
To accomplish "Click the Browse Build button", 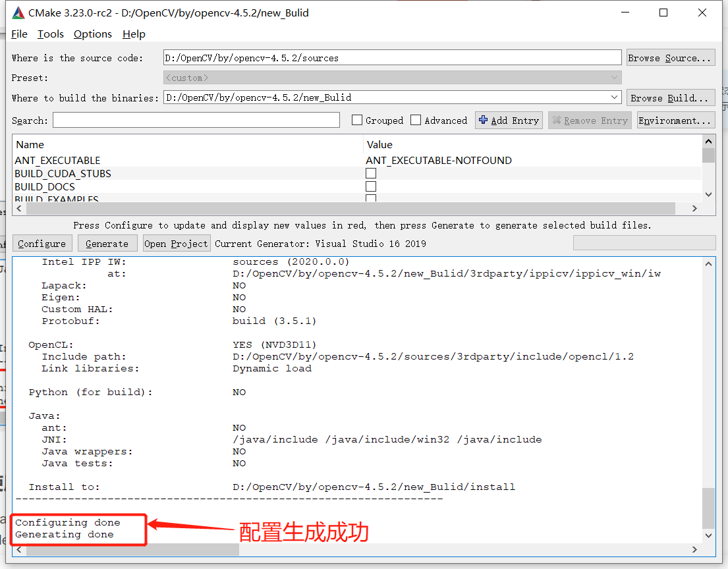I will pos(670,98).
